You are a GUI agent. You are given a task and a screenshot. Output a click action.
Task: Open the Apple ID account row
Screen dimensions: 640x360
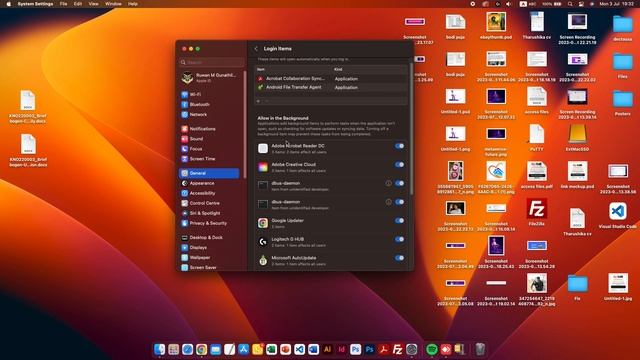tap(209, 78)
